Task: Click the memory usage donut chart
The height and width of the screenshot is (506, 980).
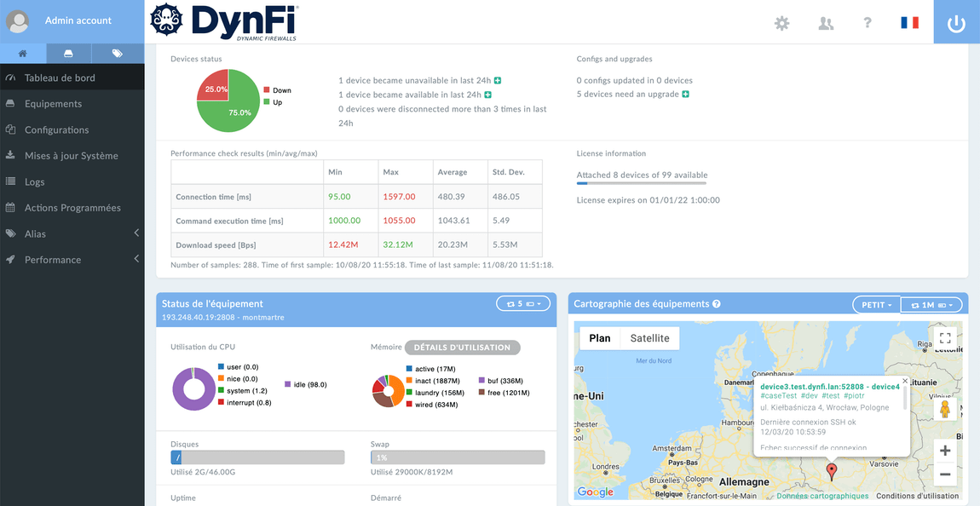Action: coord(388,391)
